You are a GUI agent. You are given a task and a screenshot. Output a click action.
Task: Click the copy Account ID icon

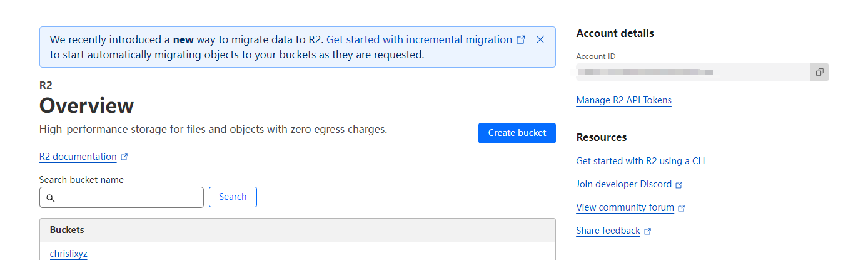tap(819, 72)
